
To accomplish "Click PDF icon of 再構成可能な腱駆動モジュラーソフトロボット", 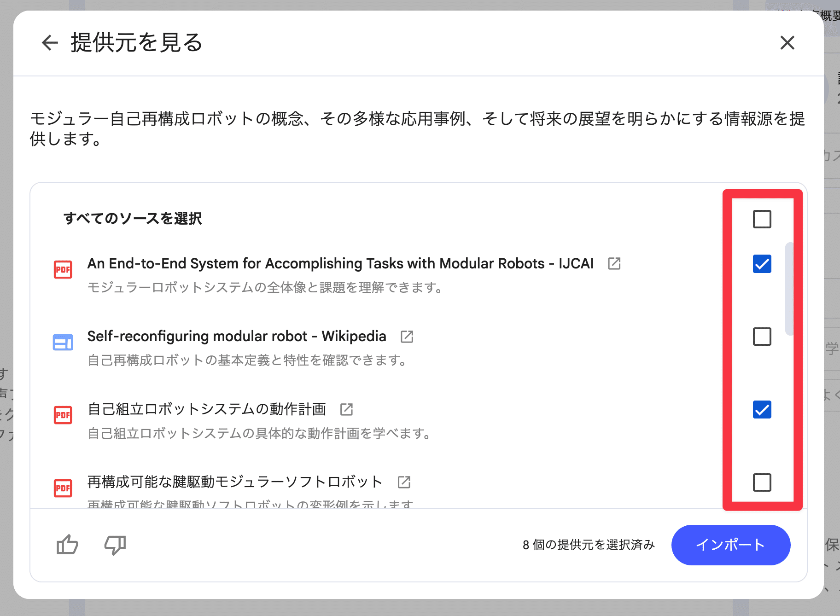I will [x=63, y=488].
